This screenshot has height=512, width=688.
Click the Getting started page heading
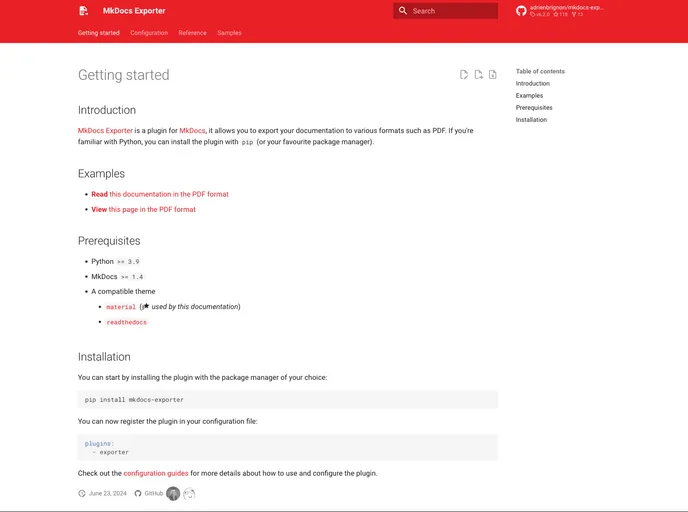[123, 75]
